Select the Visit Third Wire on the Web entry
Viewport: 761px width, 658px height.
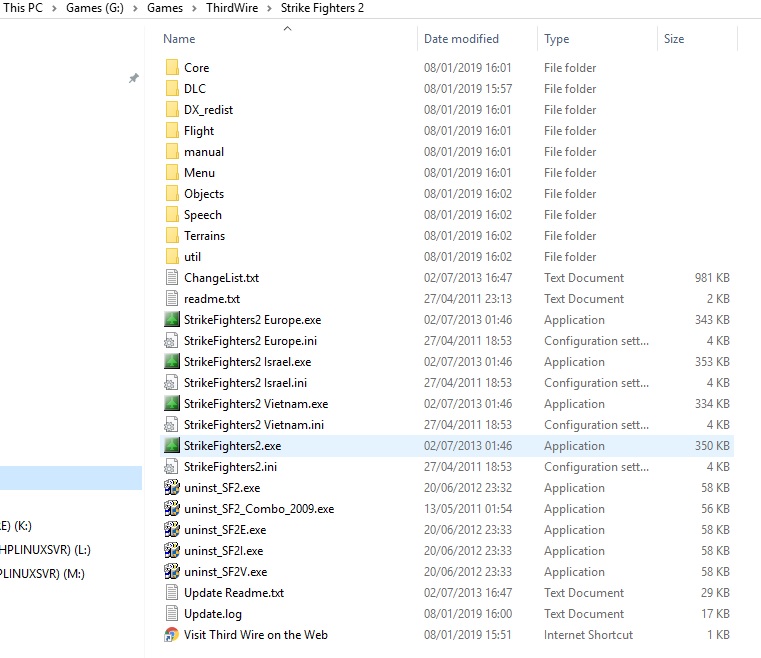pyautogui.click(x=256, y=635)
